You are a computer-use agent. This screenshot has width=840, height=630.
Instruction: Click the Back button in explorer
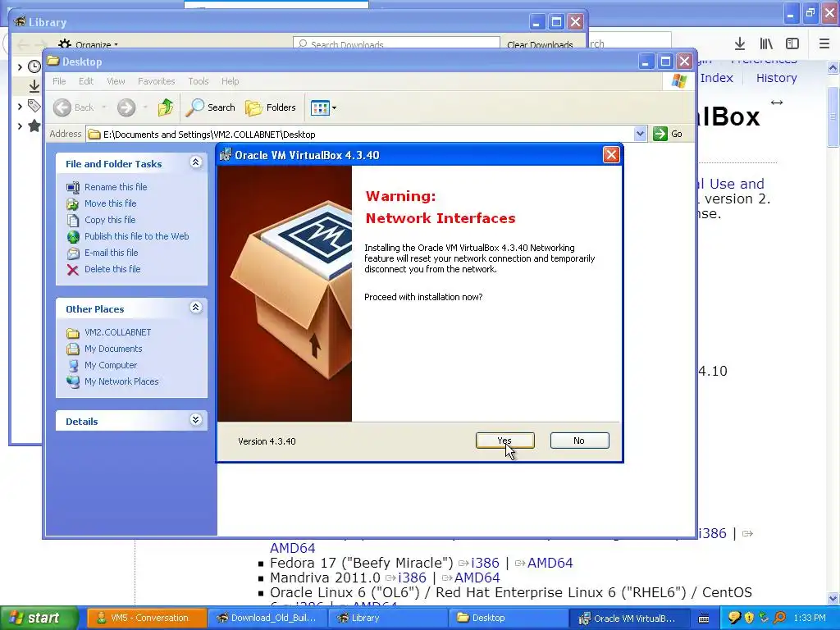[73, 107]
